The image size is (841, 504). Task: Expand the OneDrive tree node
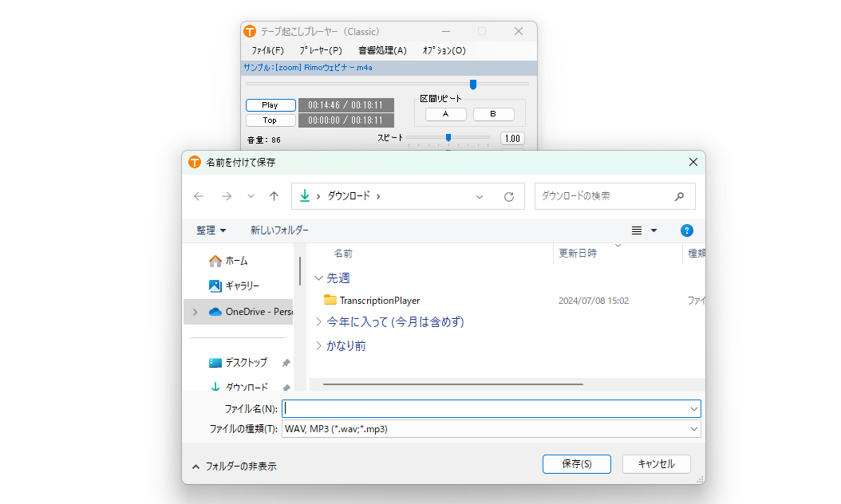coord(195,312)
